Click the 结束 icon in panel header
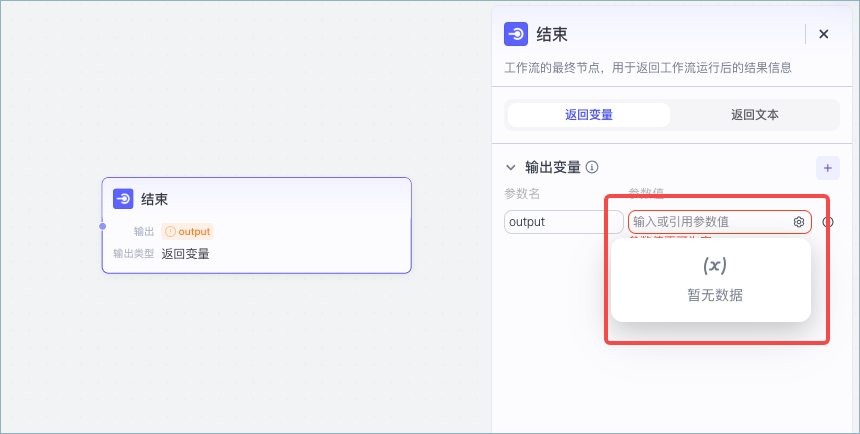Screen dimensions: 860x434 516,34
